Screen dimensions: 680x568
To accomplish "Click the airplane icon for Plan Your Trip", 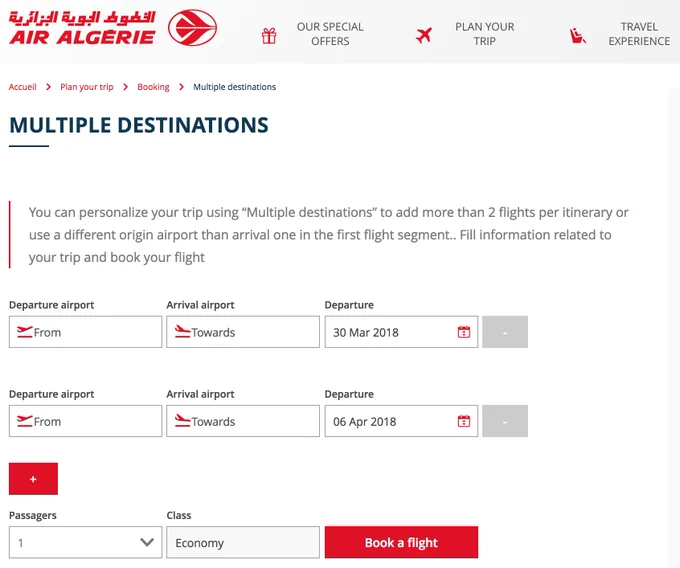I will point(424,35).
